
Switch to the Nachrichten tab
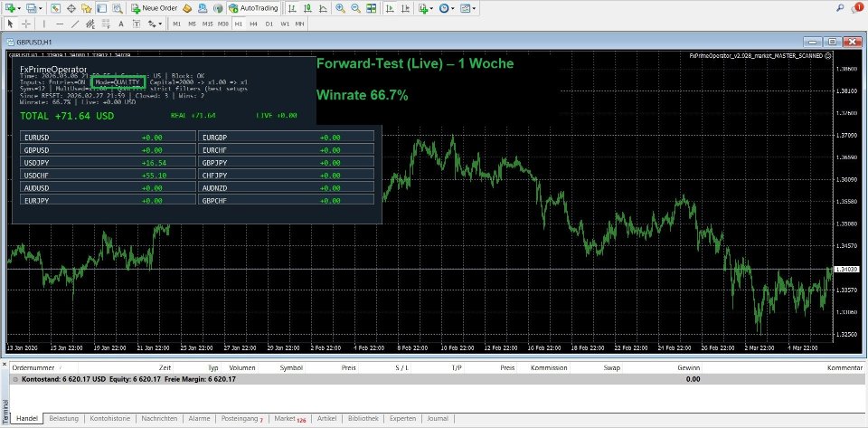click(159, 419)
